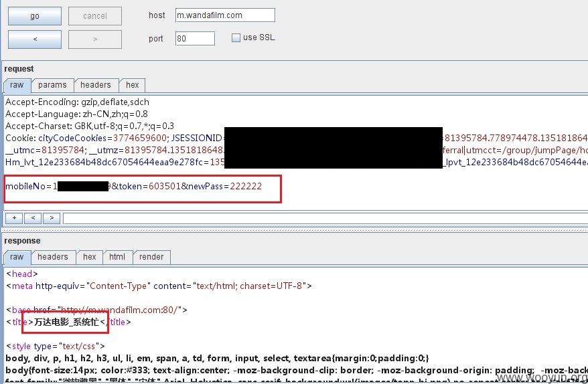Click the meta http-equiv Content-Type line
This screenshot has height=384, width=588.
[159, 286]
